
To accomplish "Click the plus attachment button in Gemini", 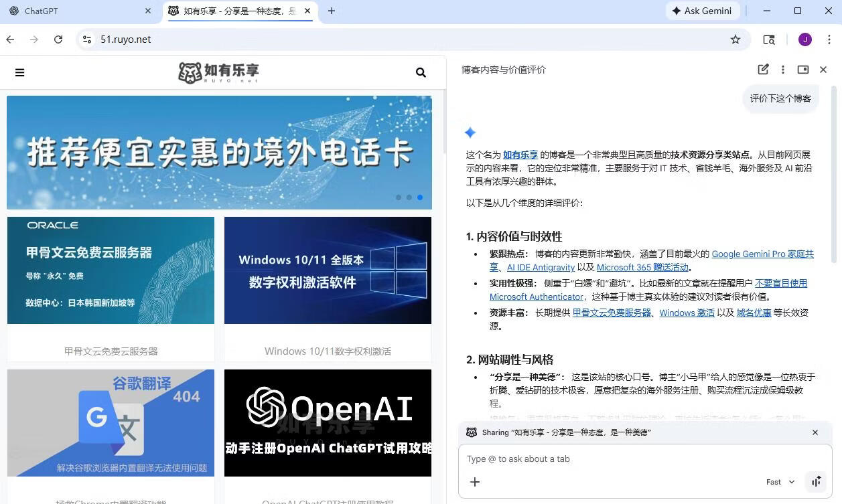I will 475,482.
